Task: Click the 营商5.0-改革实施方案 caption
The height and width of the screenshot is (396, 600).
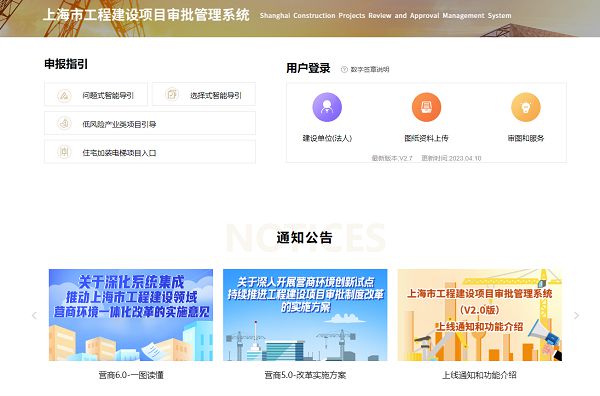Action: tap(305, 375)
